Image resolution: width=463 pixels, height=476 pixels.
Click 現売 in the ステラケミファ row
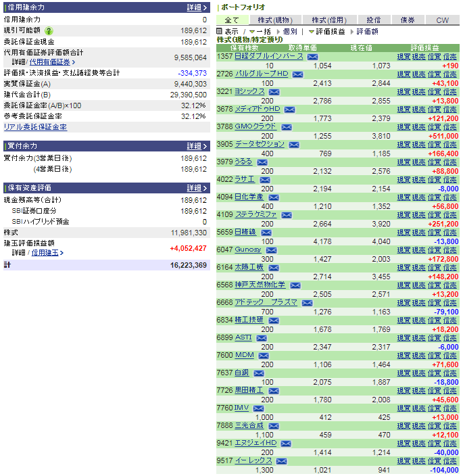point(418,215)
